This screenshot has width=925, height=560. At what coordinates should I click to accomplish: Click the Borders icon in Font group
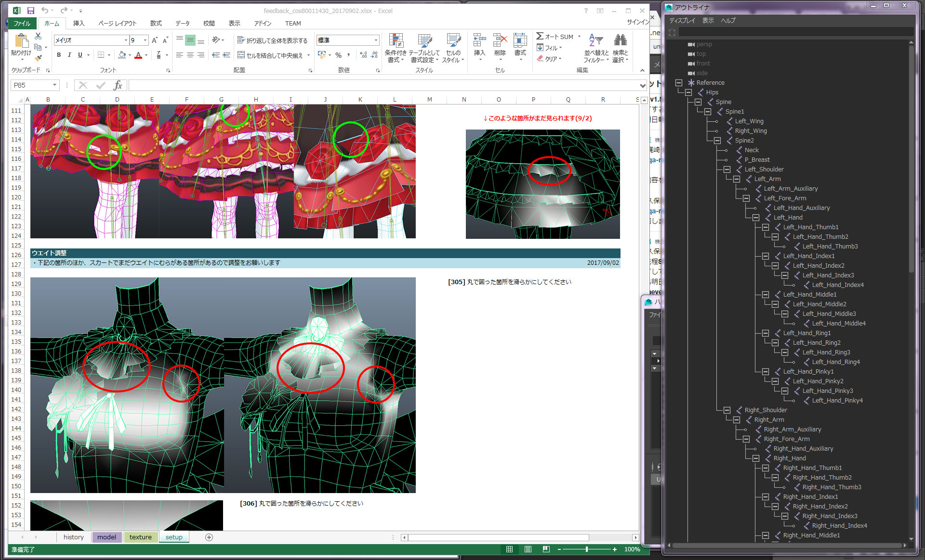coord(101,55)
